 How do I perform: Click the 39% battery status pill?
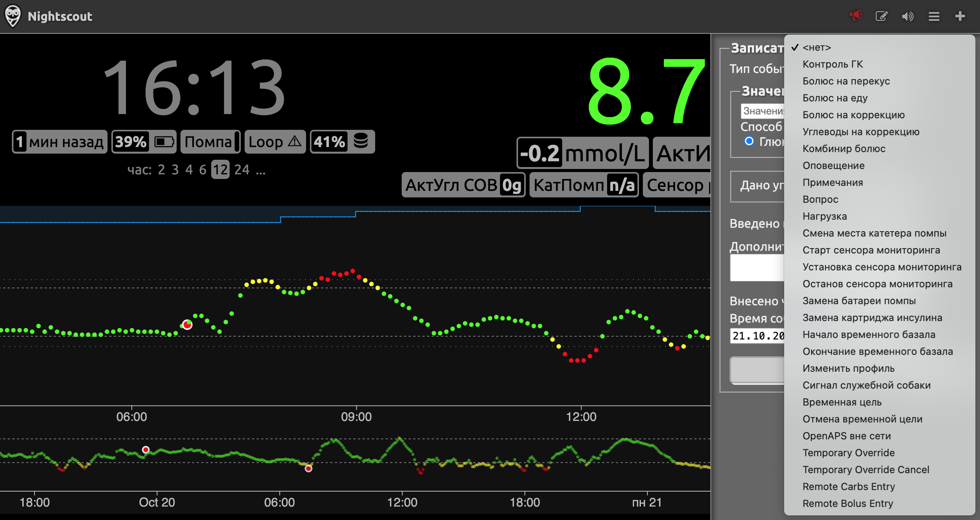point(144,142)
